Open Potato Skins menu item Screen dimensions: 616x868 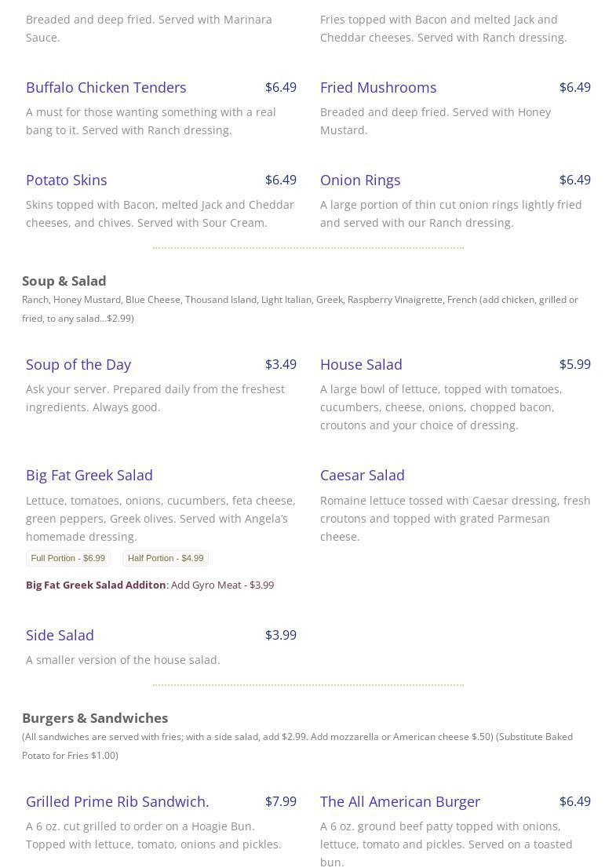coord(67,180)
